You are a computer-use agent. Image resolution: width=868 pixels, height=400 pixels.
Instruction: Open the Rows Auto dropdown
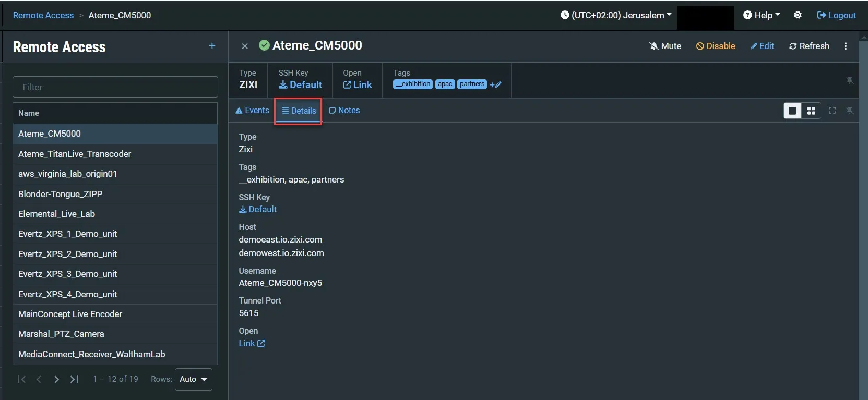[194, 379]
